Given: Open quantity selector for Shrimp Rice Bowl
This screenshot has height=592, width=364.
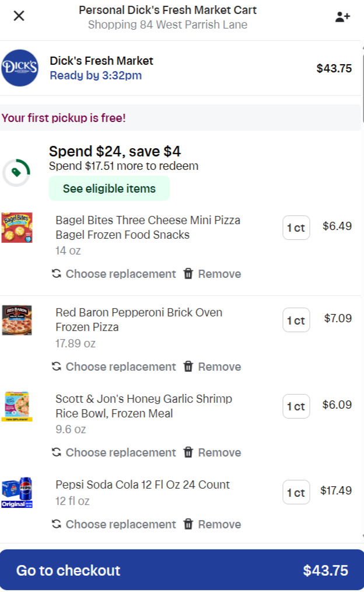Looking at the screenshot, I should click(296, 406).
